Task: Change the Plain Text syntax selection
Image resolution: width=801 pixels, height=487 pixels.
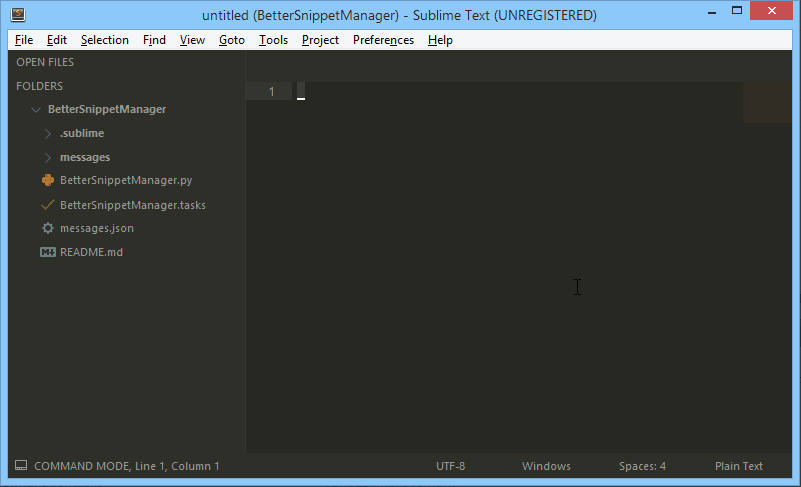Action: point(739,466)
